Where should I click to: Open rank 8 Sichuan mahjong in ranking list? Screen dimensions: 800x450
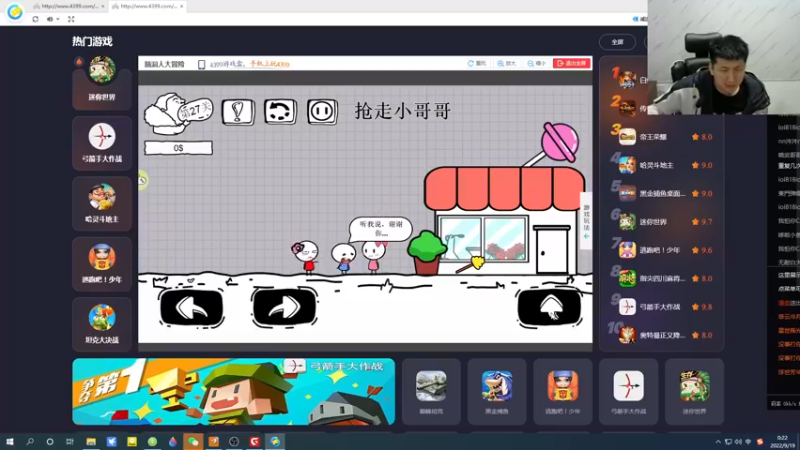coord(662,279)
